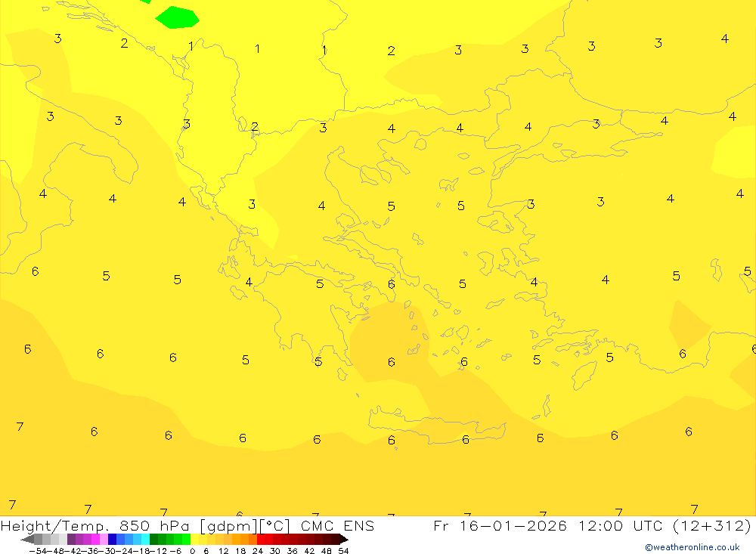Click the grey left arrow of color scale

(x=27, y=539)
